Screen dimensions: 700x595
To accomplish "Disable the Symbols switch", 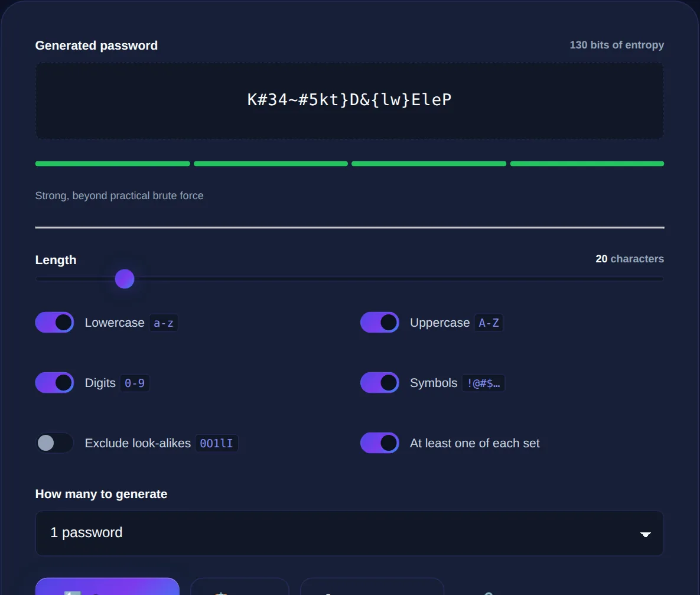I will [x=379, y=383].
